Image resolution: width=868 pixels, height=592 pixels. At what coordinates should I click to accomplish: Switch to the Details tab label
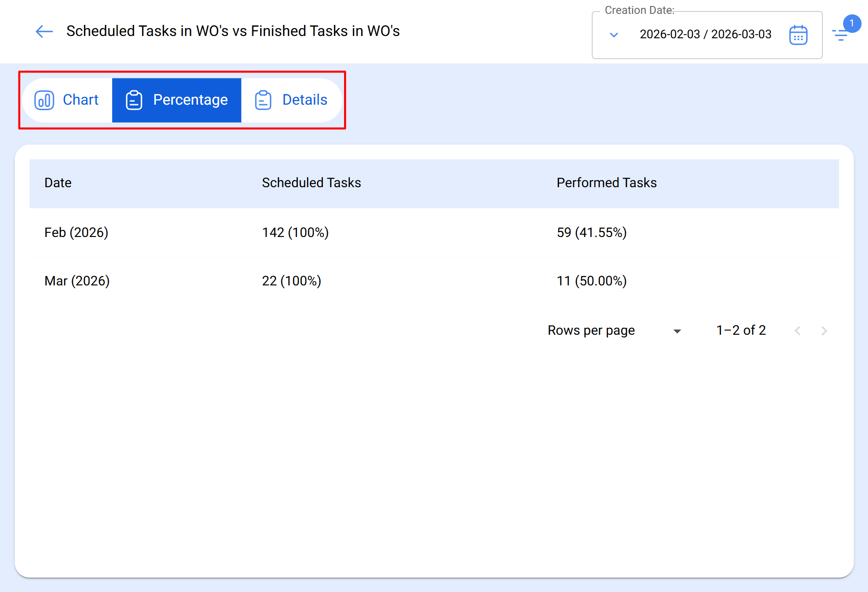pos(304,100)
